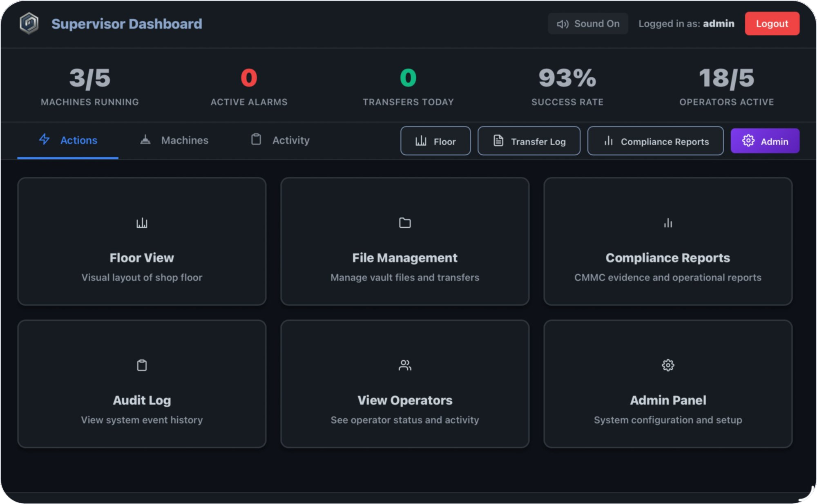Click the Compliance Reports chart icon
This screenshot has height=504, width=817.
[x=608, y=141]
